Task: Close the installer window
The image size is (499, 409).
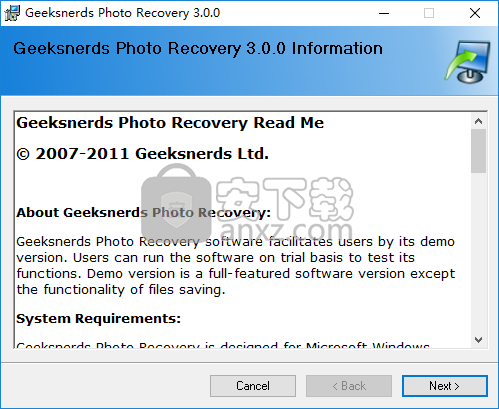Action: pyautogui.click(x=475, y=13)
